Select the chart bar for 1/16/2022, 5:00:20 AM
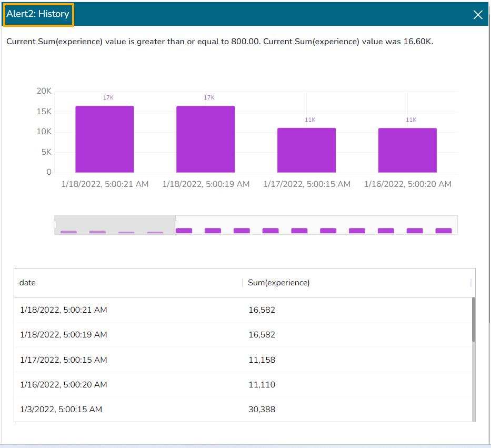 click(407, 151)
